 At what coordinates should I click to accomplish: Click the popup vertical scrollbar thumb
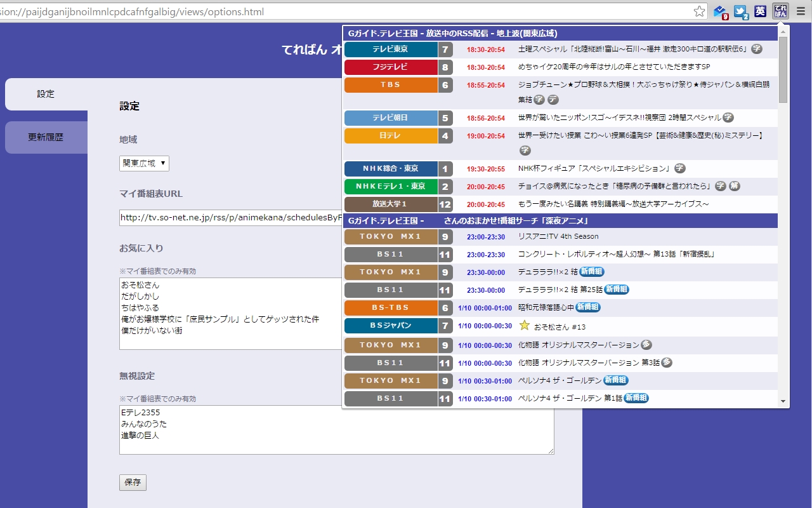point(783,70)
